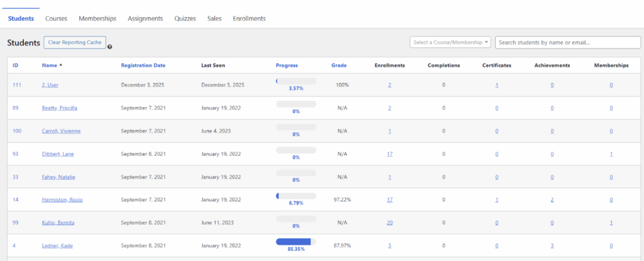Select the Quizzes tab
Image resolution: width=644 pixels, height=261 pixels.
click(x=185, y=19)
